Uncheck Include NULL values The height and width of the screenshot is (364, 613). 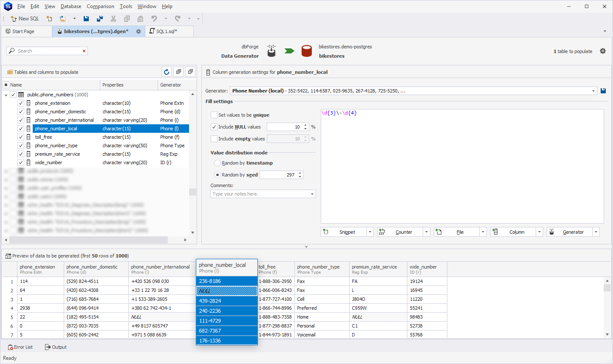click(x=214, y=127)
